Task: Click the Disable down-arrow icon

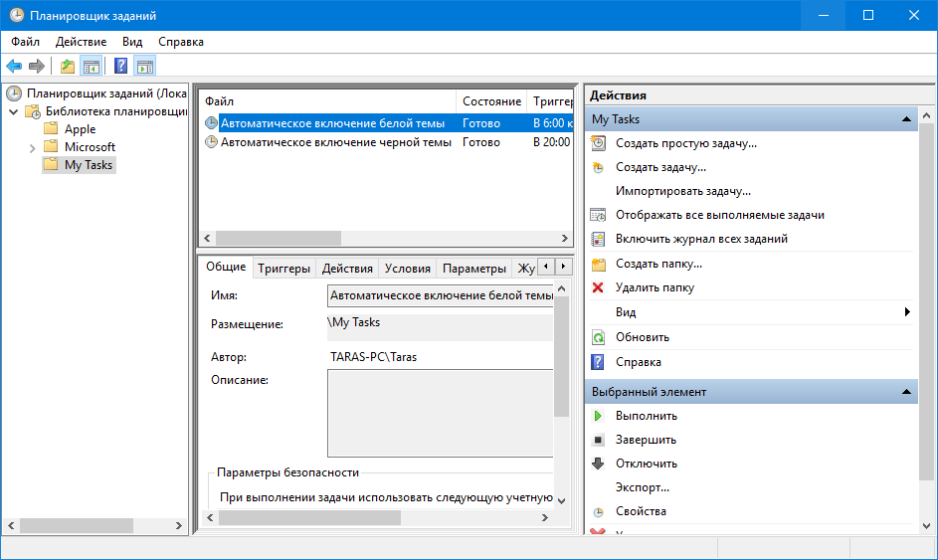Action: click(x=598, y=464)
